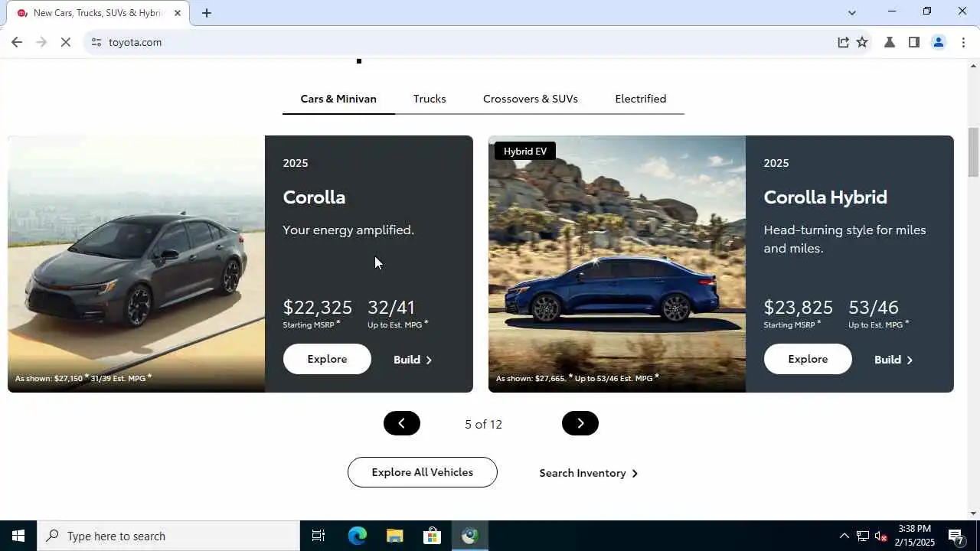Image resolution: width=980 pixels, height=551 pixels.
Task: Switch to the Trucks tab
Action: (430, 99)
